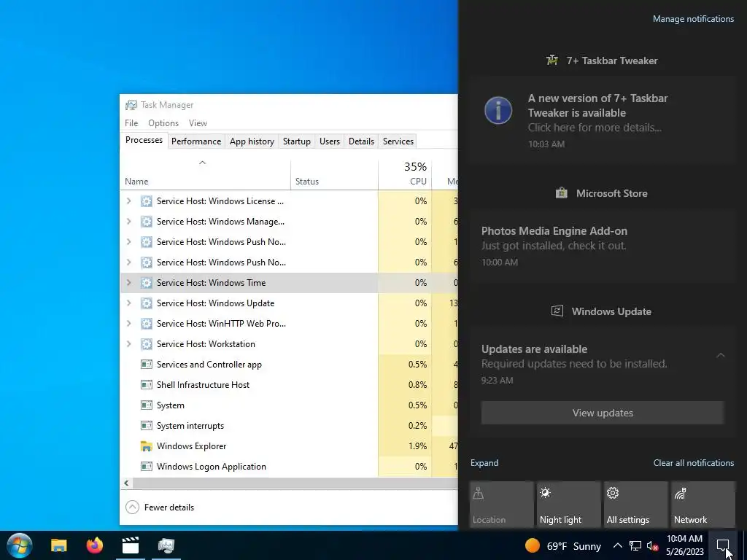747x560 pixels.
Task: Open Start menu orb on taskbar
Action: [x=20, y=545]
